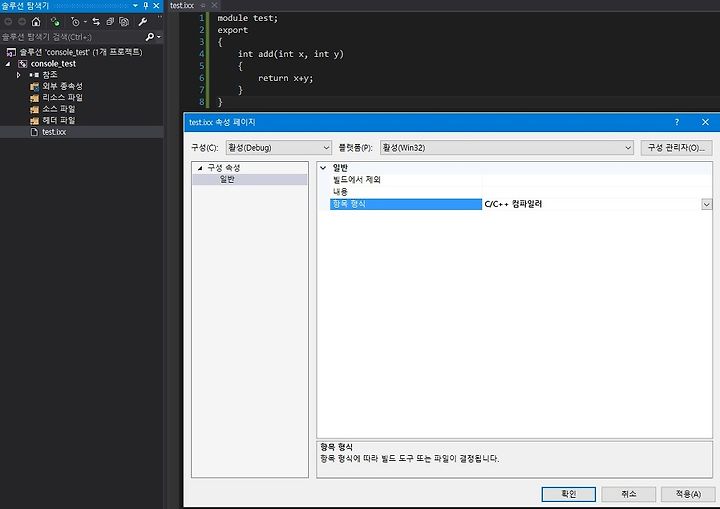This screenshot has width=720, height=509.
Task: Sync with active document arrows icon
Action: tap(96, 22)
